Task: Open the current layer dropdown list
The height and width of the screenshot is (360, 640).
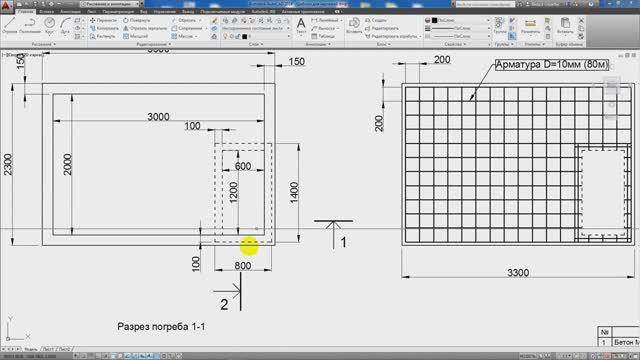Action: (257, 36)
